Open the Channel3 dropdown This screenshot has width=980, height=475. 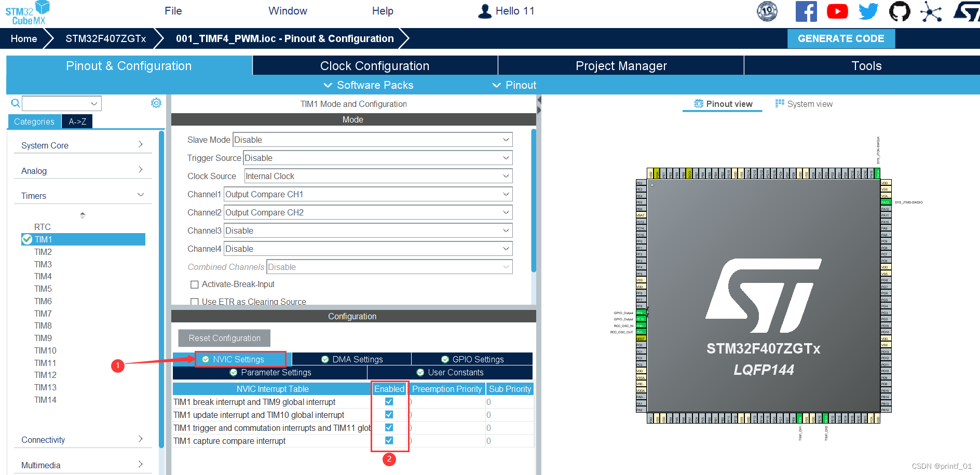pyautogui.click(x=368, y=230)
